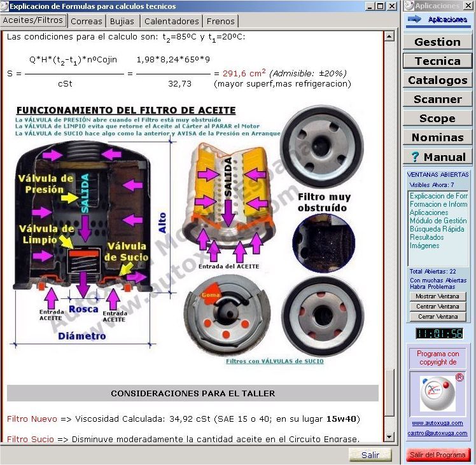This screenshot has height=465, width=476.
Task: Click the 'Filtro muy obstruído' clogged filter photo
Action: coord(324,243)
